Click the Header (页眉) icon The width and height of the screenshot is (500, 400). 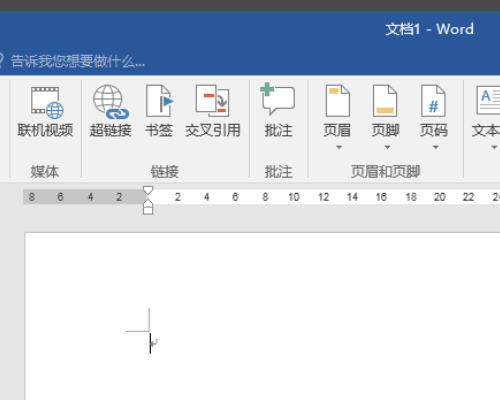[x=337, y=101]
